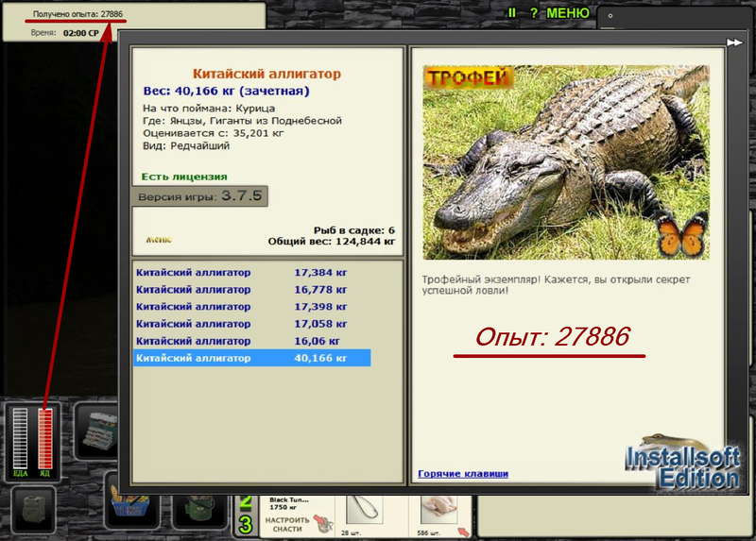Select the chicken bait slot with 586 шт.
The height and width of the screenshot is (541, 756).
[x=438, y=511]
